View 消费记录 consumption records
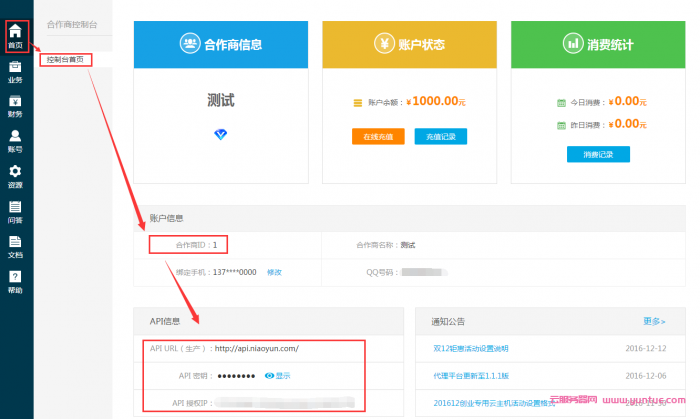 point(598,154)
